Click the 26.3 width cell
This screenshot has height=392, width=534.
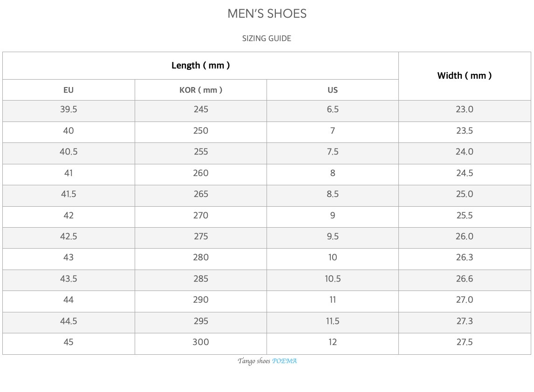tap(465, 257)
